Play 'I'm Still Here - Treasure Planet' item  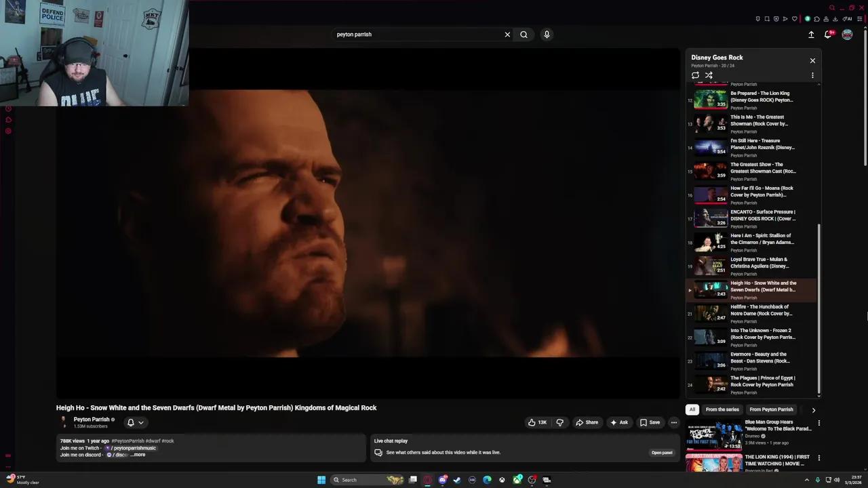point(753,148)
